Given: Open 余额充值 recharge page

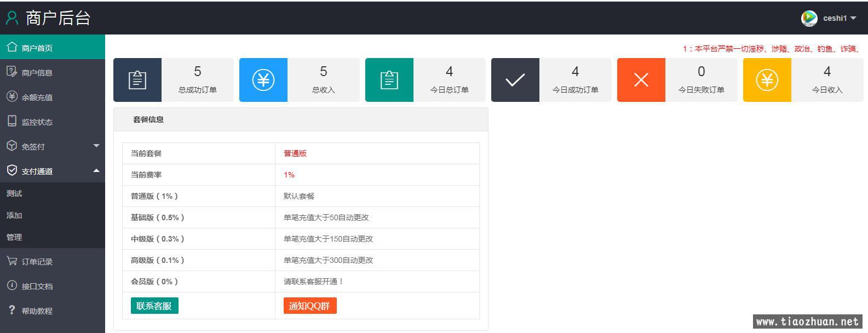Looking at the screenshot, I should 37,97.
